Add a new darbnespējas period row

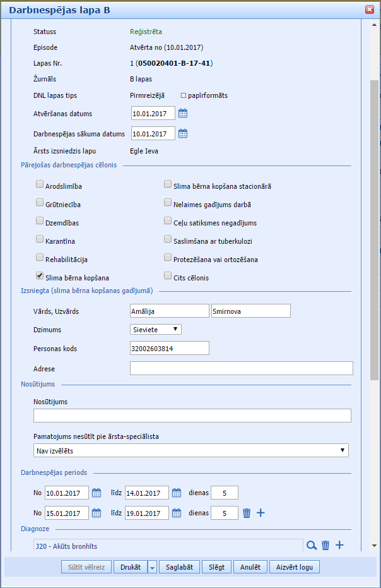click(x=261, y=513)
